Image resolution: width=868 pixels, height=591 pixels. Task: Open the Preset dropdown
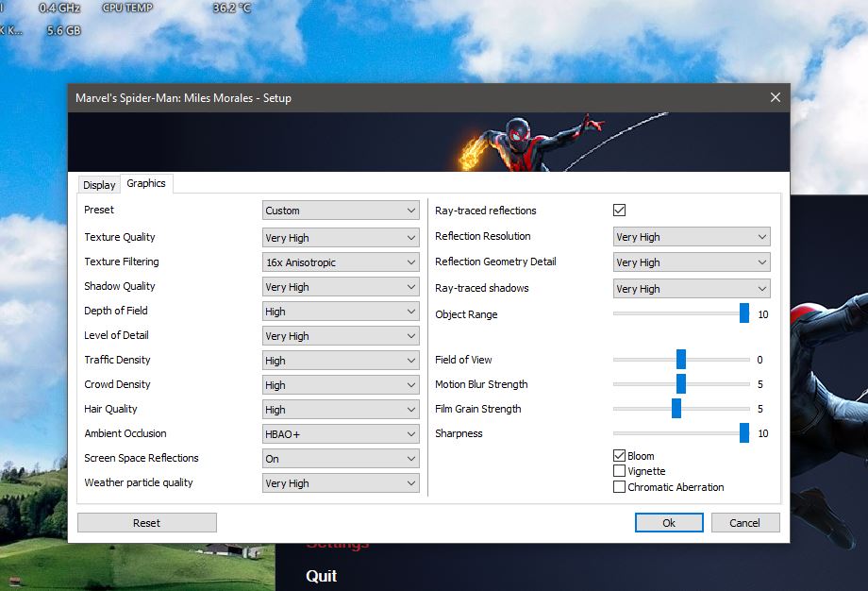(x=341, y=211)
